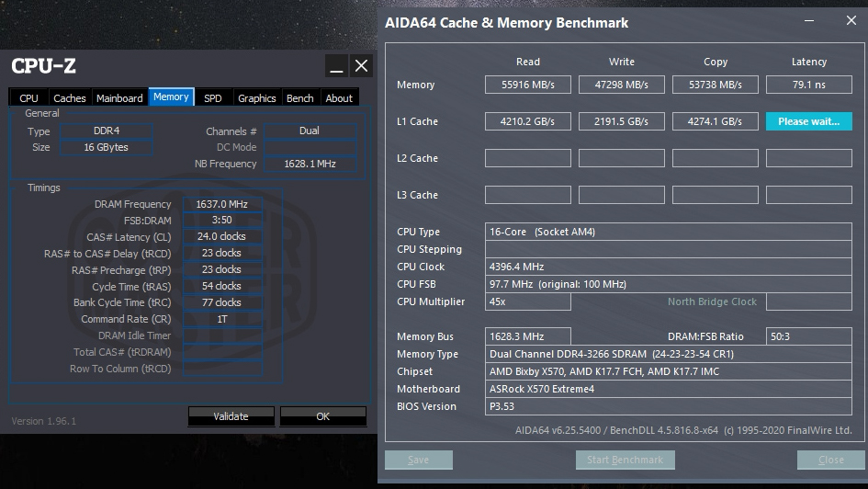The width and height of the screenshot is (868, 489).
Task: Select Memory Latency value 79.1 ns
Action: (x=809, y=85)
